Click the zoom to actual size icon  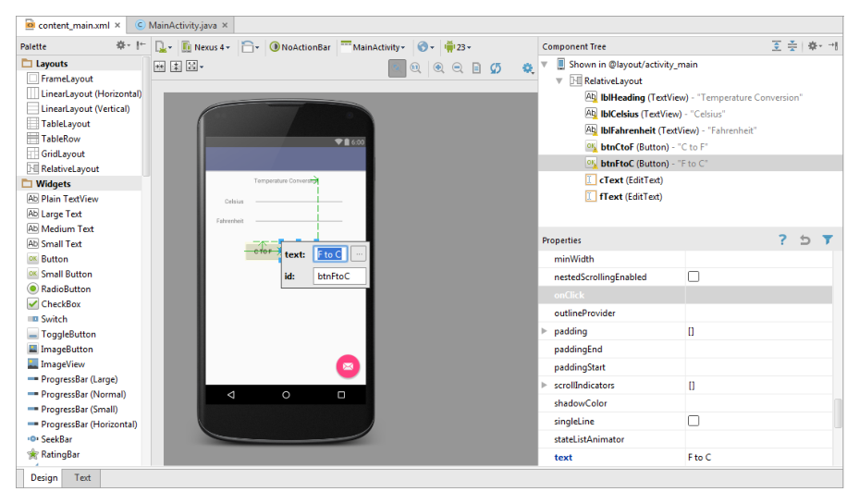(416, 68)
